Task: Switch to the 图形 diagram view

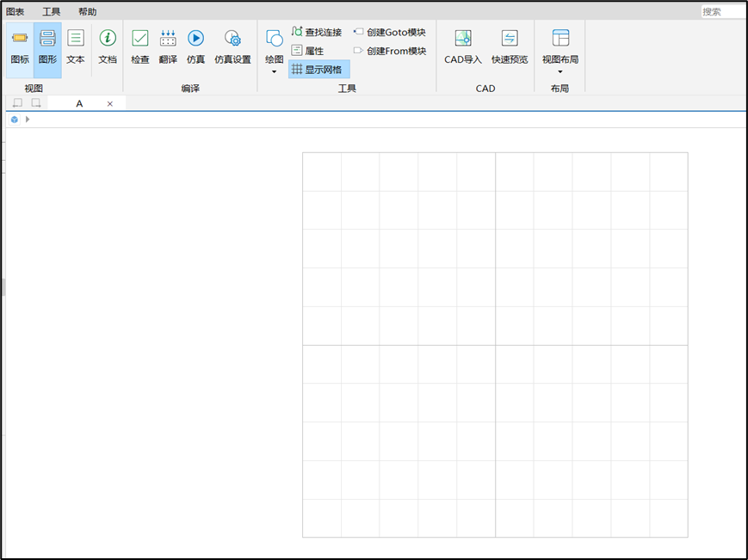Action: (47, 50)
